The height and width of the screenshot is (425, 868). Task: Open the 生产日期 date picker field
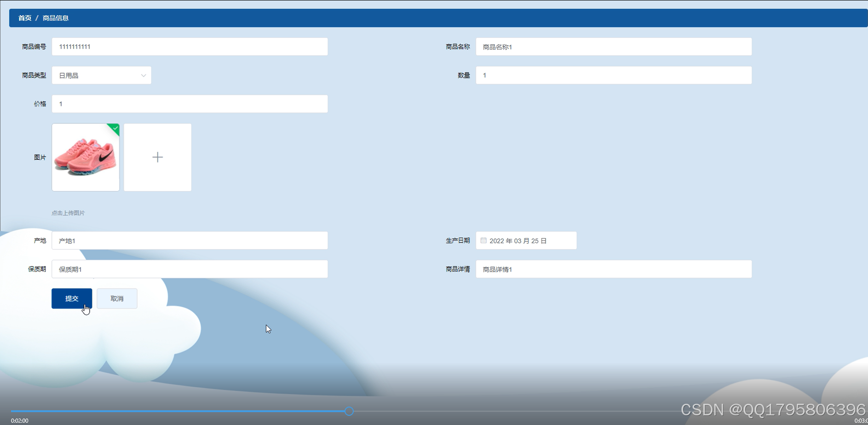point(526,240)
